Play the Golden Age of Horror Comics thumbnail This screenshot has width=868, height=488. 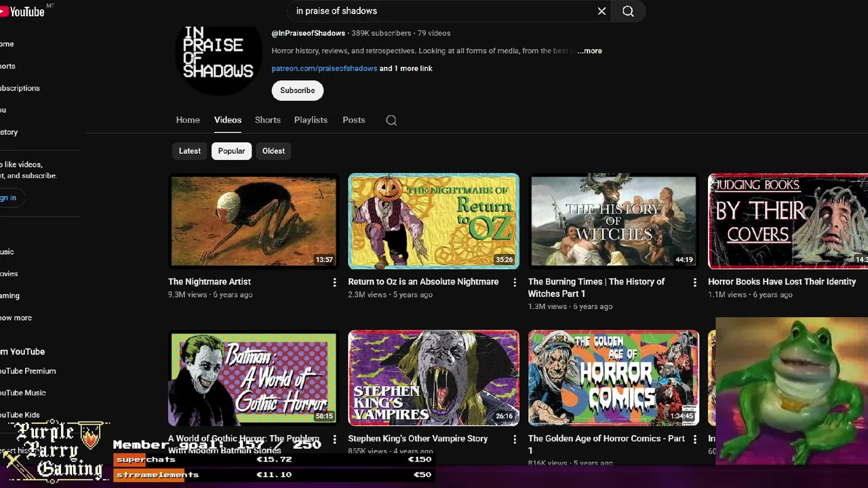[614, 378]
